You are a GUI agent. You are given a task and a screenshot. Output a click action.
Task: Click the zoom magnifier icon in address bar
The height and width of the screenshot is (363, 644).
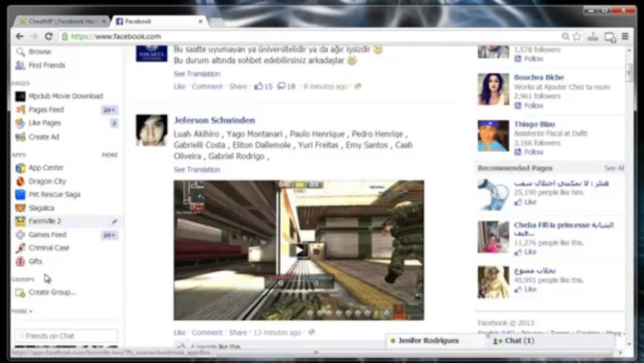(x=565, y=36)
